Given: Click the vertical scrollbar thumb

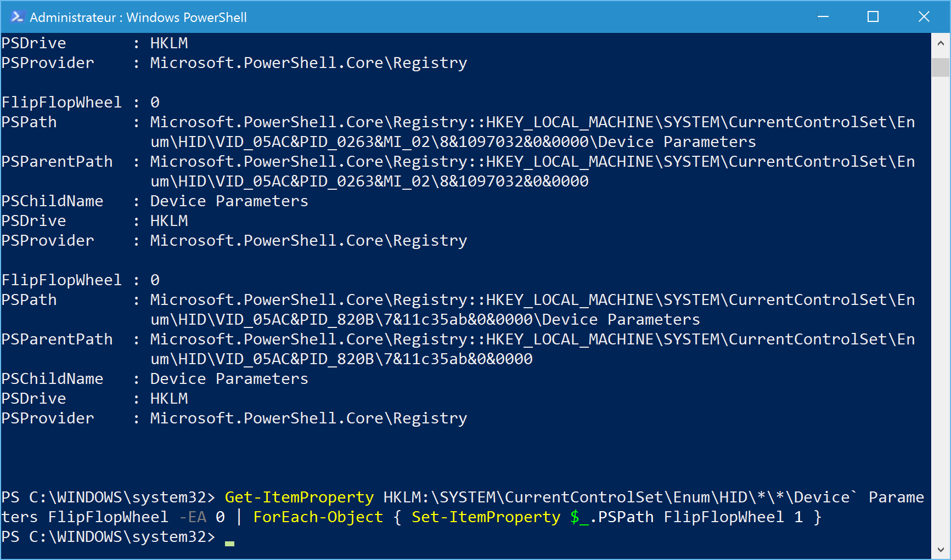Looking at the screenshot, I should pos(941,67).
